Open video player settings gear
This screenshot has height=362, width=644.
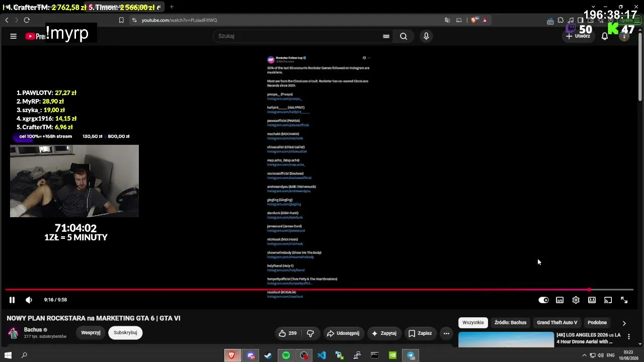coord(576,300)
